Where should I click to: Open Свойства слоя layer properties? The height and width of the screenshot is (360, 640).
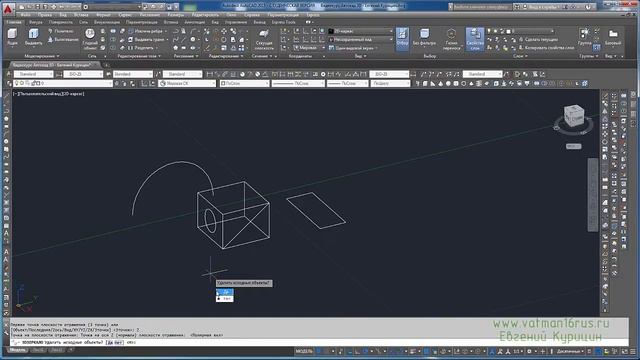(x=475, y=39)
